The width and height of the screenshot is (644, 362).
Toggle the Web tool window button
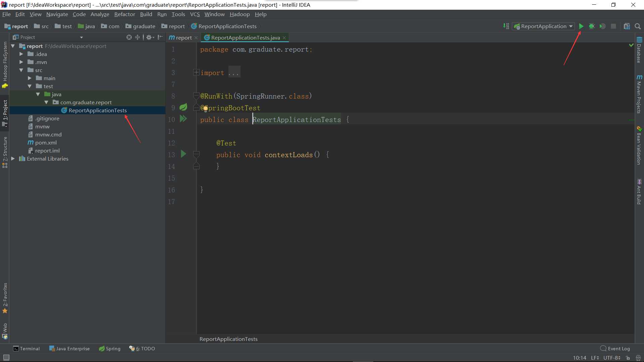[5, 331]
